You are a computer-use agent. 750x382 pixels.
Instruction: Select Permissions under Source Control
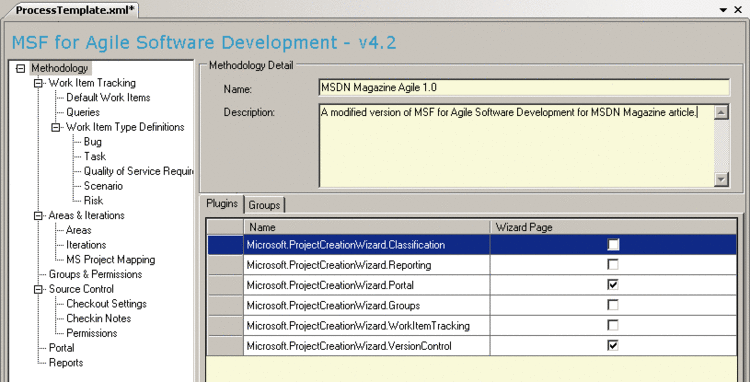pyautogui.click(x=91, y=333)
